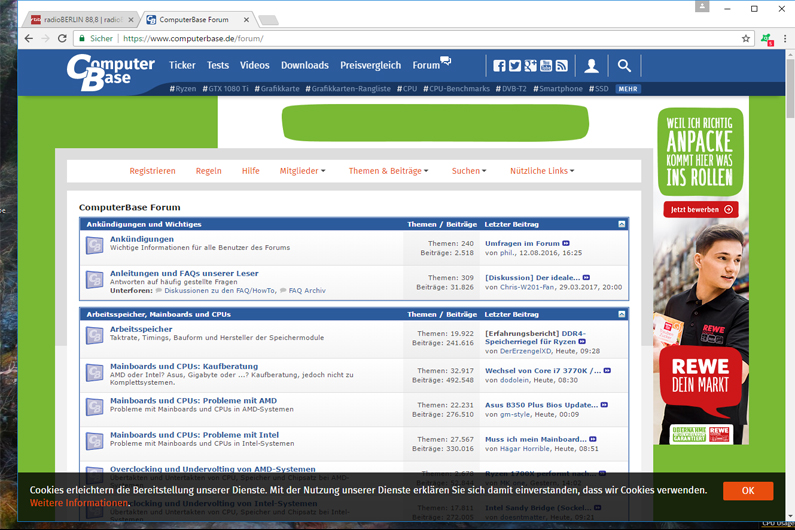Click the Anleitungen und FAQs forum icon

[95, 280]
